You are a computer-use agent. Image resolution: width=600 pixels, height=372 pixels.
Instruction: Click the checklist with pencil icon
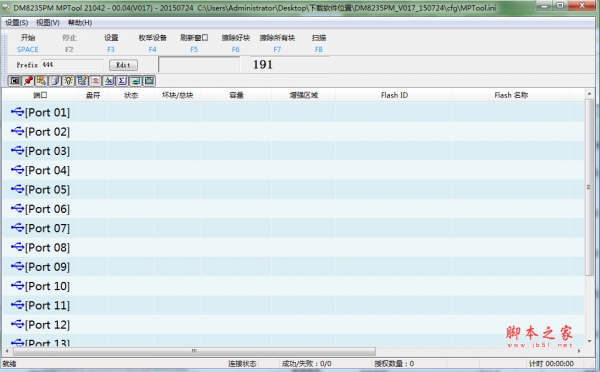82,81
